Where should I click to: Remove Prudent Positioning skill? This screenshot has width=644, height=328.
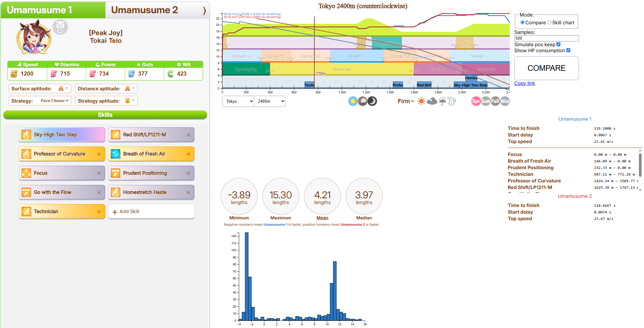click(x=188, y=173)
